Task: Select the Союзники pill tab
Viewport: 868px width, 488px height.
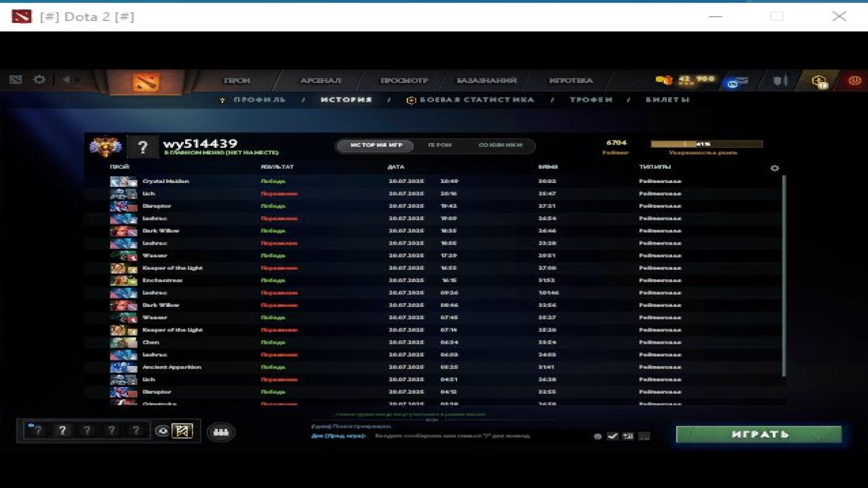Action: point(500,145)
